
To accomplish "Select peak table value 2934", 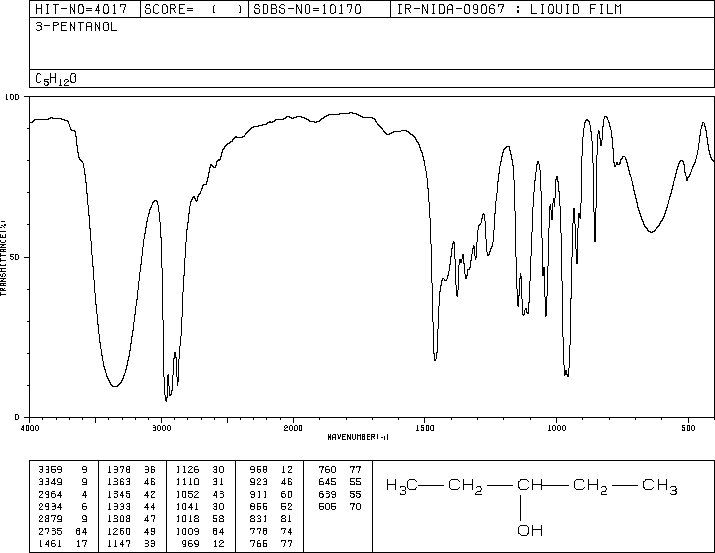I will 50,506.
